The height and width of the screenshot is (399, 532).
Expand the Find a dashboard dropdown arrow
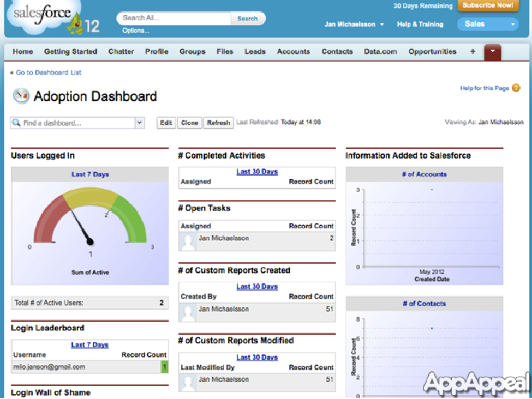click(140, 123)
